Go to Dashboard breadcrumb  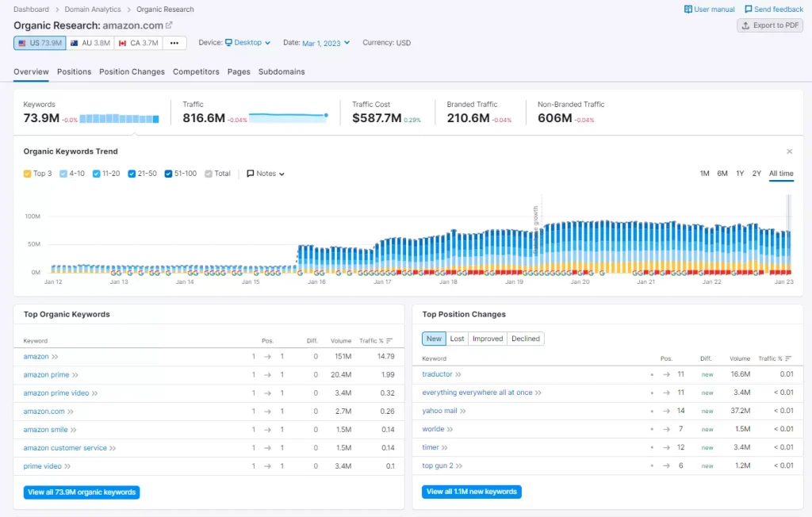coord(31,10)
